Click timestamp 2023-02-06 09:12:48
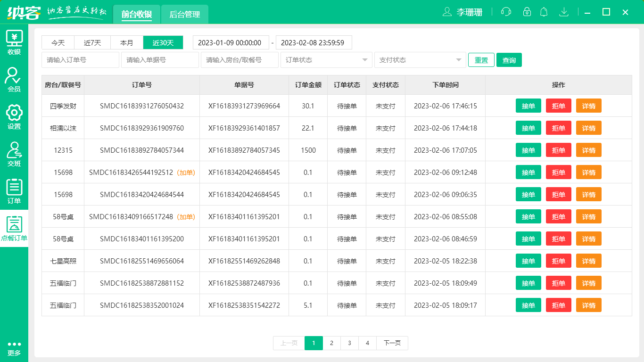Viewport: 644px width, 362px height. 446,173
